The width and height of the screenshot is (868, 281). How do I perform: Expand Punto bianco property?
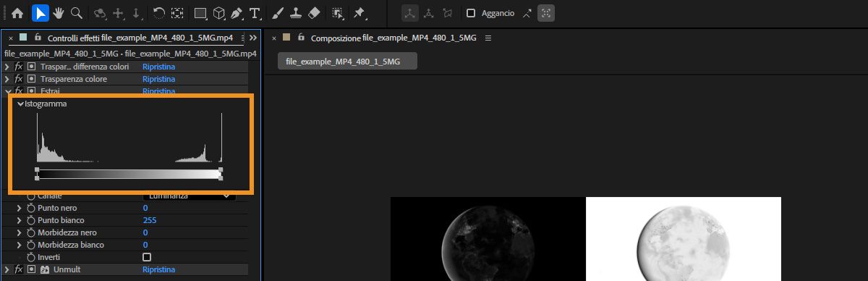[x=20, y=220]
